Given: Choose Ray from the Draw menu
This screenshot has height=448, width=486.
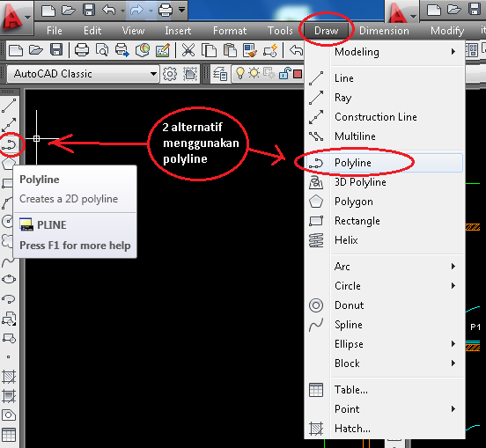Looking at the screenshot, I should click(384, 98).
